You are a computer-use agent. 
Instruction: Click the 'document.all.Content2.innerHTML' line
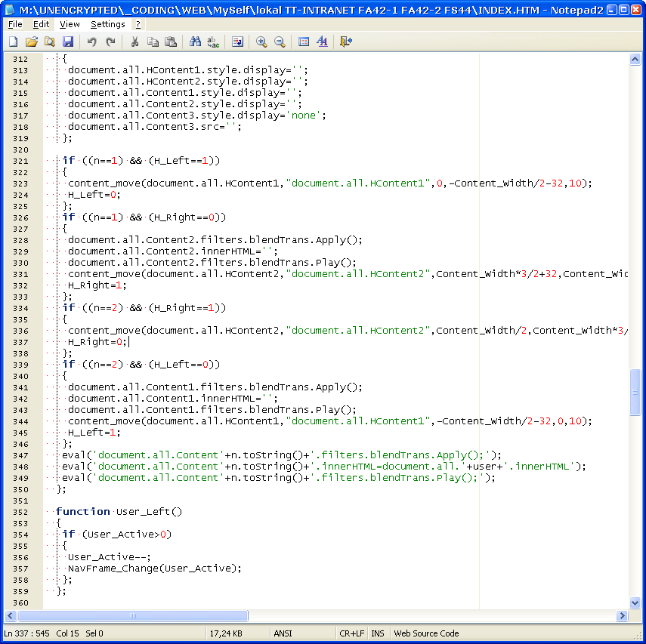[x=172, y=251]
